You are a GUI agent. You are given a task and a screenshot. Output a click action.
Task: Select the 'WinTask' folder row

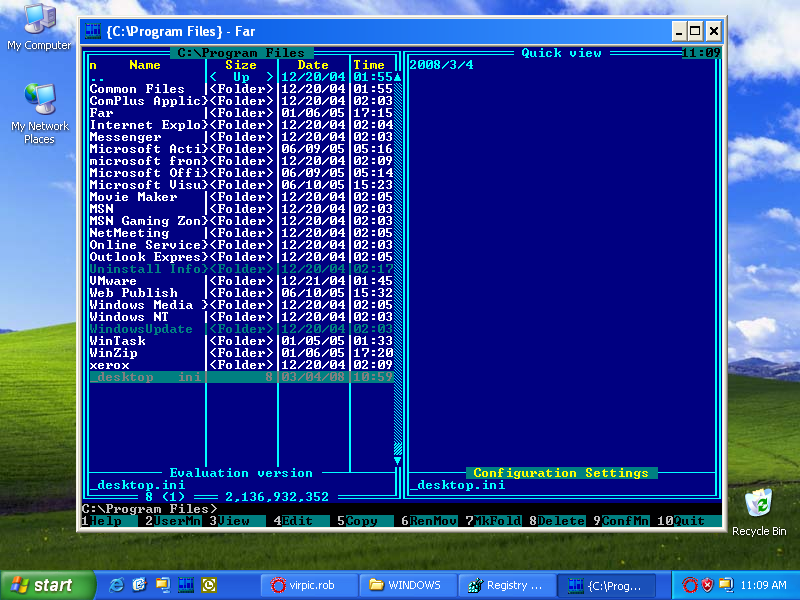click(241, 341)
